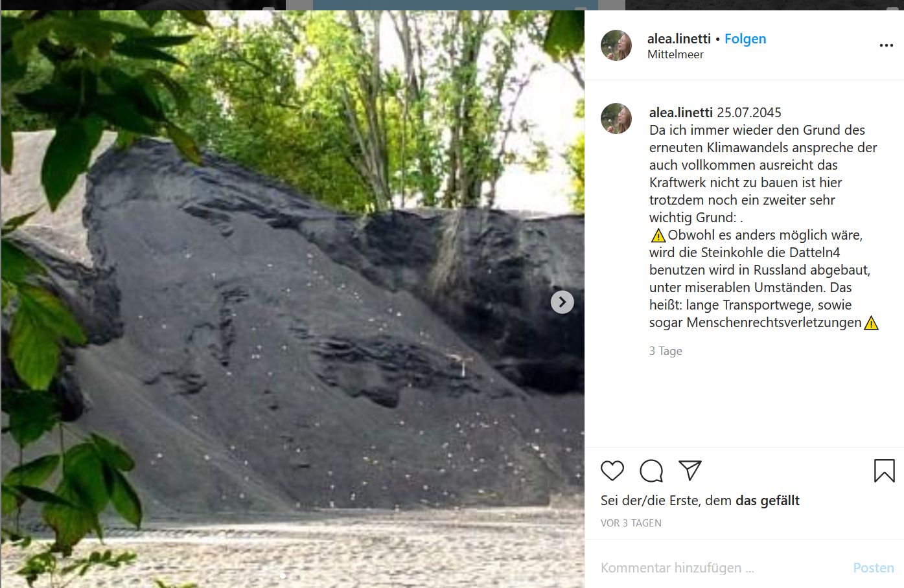Focus the Kommentar hinzufügen field
This screenshot has height=588, width=904.
(x=719, y=568)
